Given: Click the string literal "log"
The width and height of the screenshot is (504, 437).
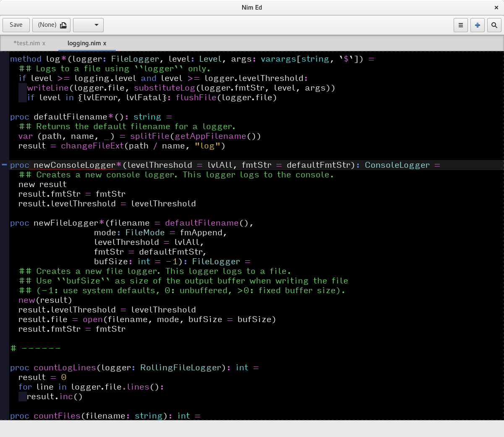Looking at the screenshot, I should pos(207,146).
